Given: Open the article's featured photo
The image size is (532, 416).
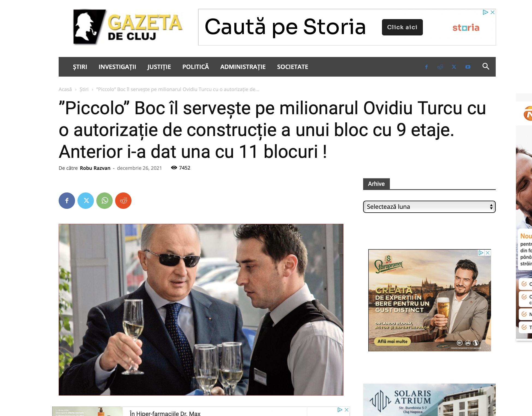Looking at the screenshot, I should click(x=201, y=310).
